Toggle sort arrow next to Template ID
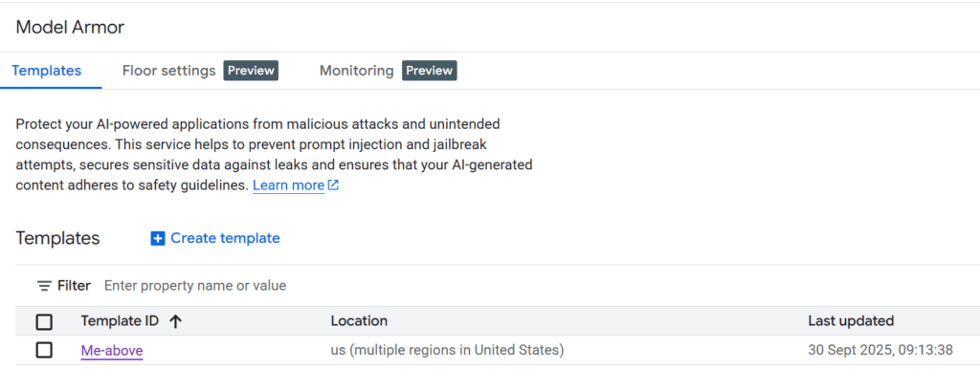The width and height of the screenshot is (980, 392). (175, 321)
